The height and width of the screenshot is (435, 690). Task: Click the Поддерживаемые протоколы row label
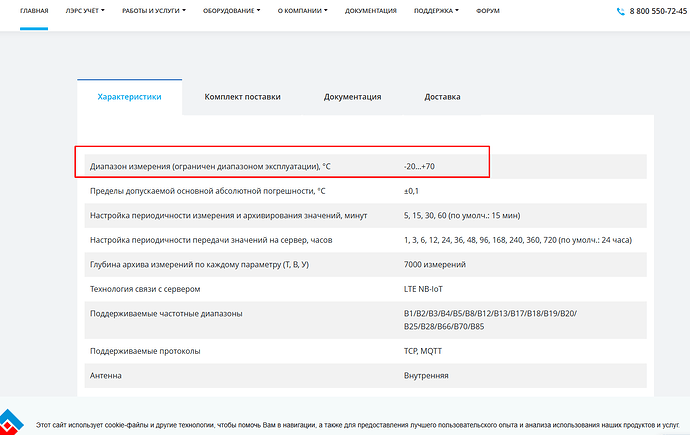pos(145,351)
